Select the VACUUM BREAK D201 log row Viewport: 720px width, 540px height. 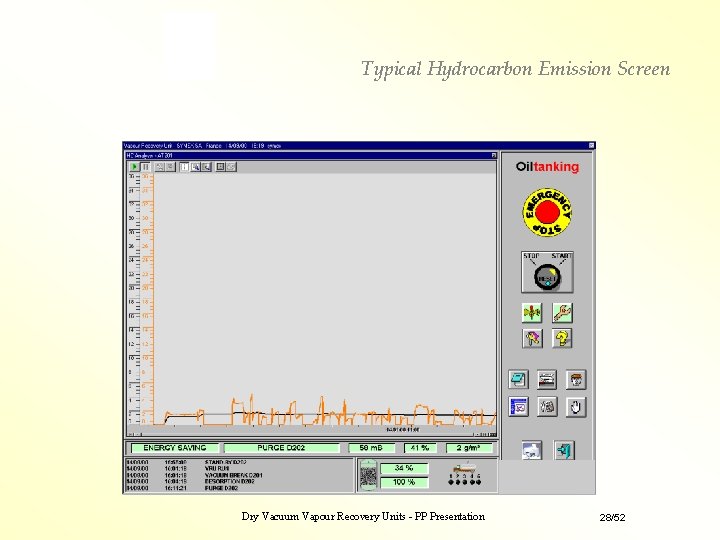(x=240, y=475)
